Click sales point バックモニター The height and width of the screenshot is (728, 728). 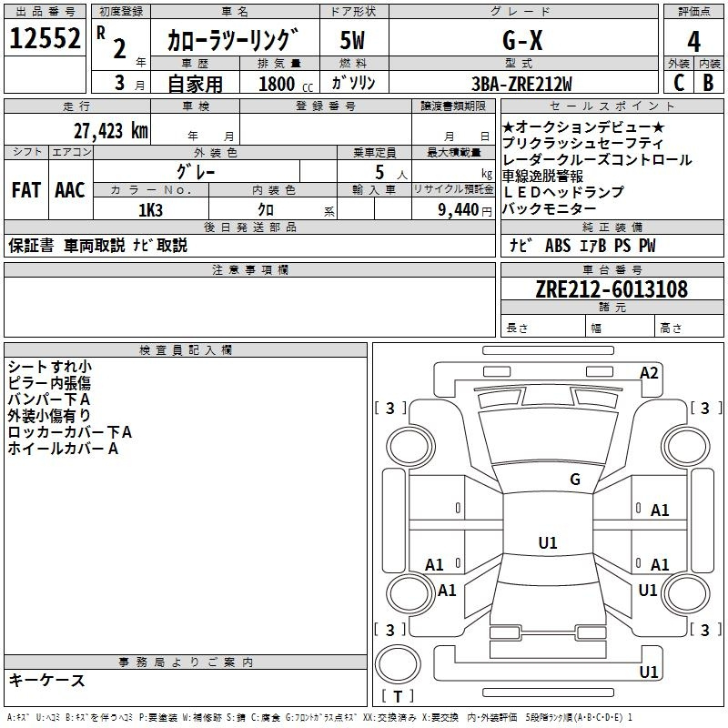point(549,208)
